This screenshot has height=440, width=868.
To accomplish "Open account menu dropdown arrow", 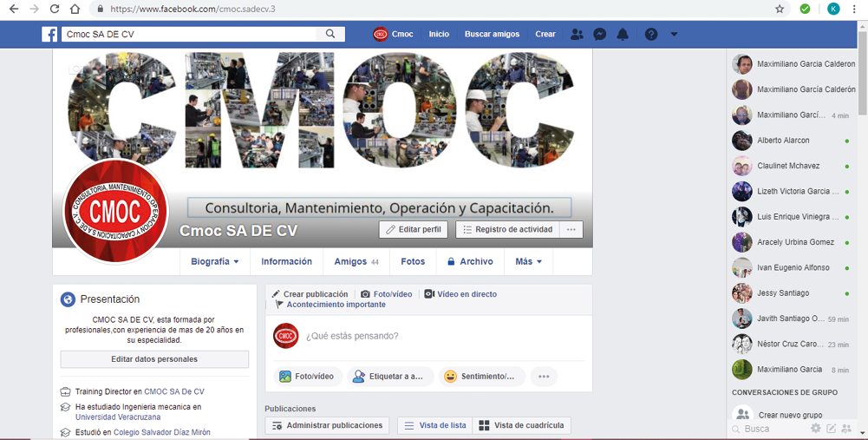I will [674, 35].
